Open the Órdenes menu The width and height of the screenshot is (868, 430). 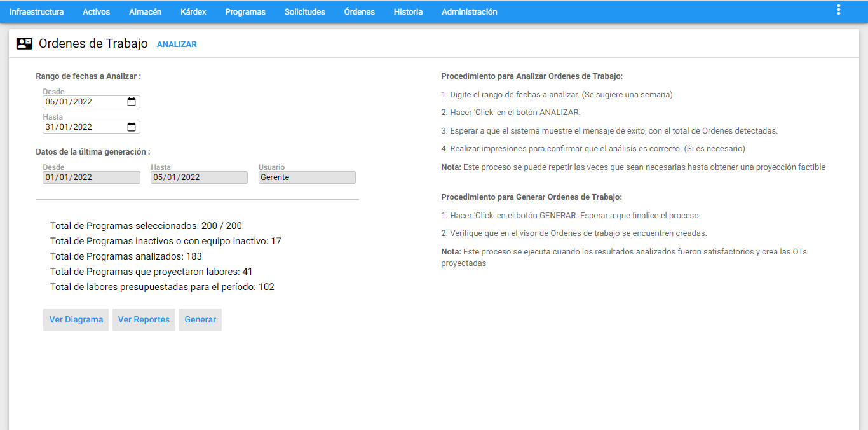coord(359,11)
